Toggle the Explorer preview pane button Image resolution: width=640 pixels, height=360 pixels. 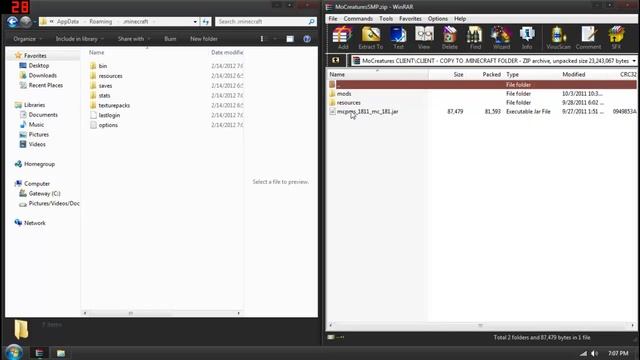pyautogui.click(x=290, y=39)
